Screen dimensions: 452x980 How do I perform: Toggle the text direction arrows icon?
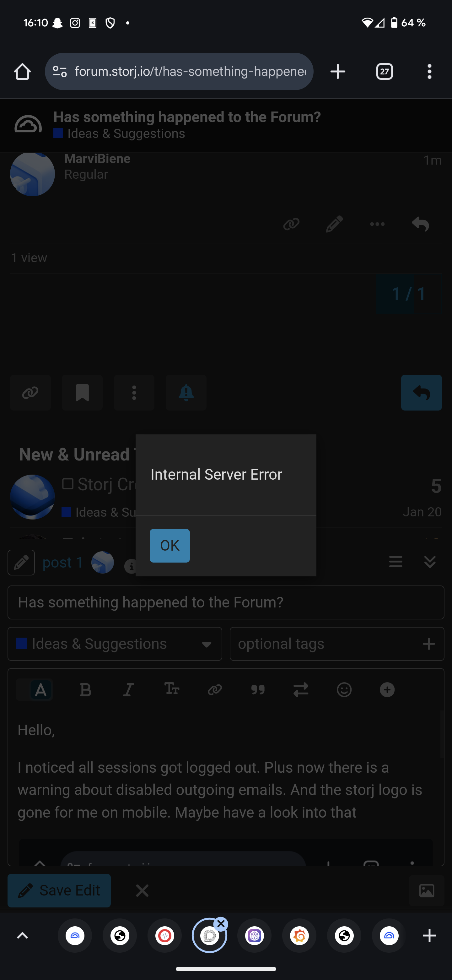(x=301, y=689)
